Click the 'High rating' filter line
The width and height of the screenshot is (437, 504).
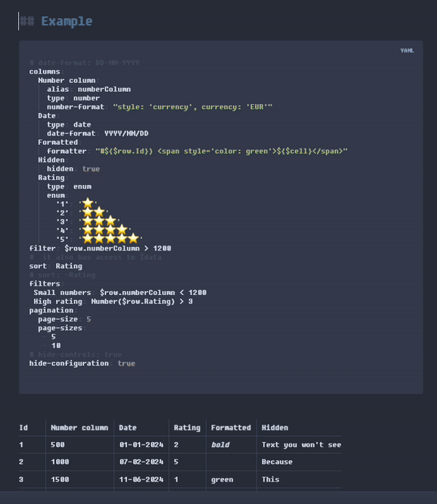tap(113, 302)
